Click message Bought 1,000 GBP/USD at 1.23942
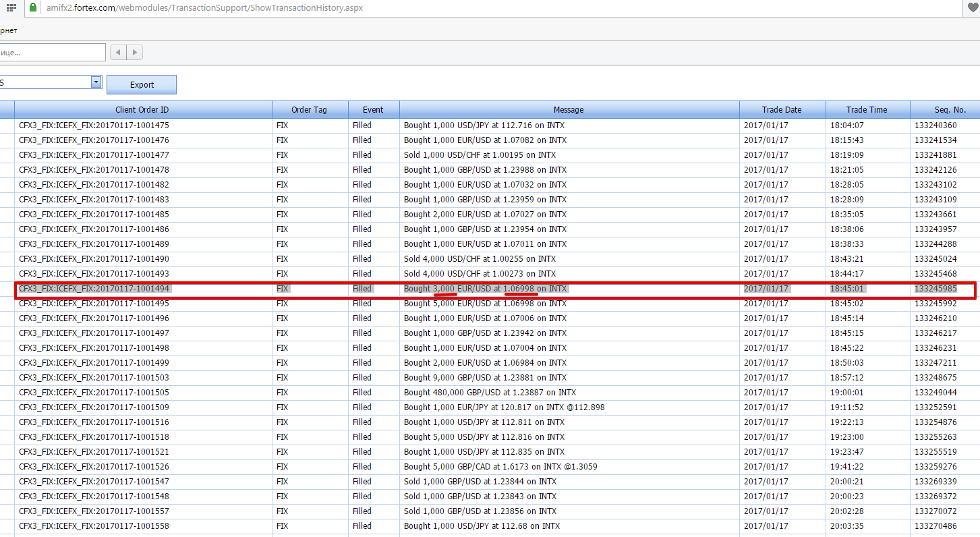Image resolution: width=980 pixels, height=537 pixels. pyautogui.click(x=485, y=333)
